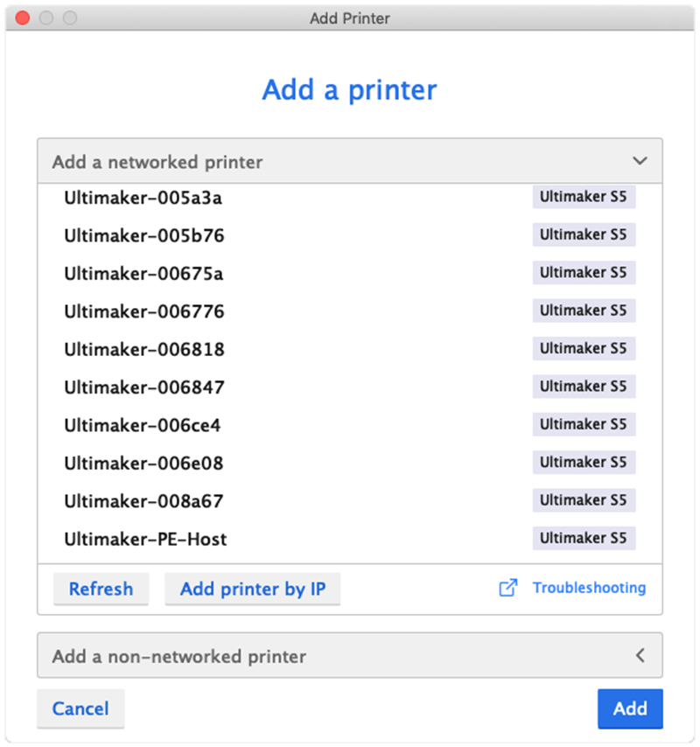Collapse the networked printer section chevron

640,162
